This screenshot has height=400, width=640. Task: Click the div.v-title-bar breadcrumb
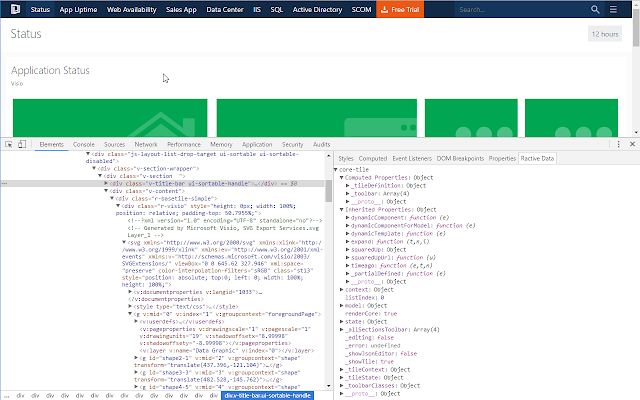point(268,396)
